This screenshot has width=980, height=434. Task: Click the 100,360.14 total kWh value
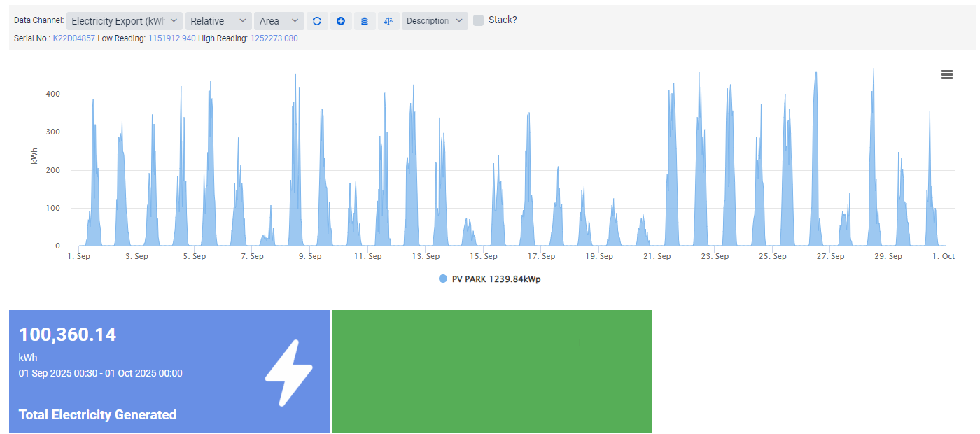(x=67, y=335)
